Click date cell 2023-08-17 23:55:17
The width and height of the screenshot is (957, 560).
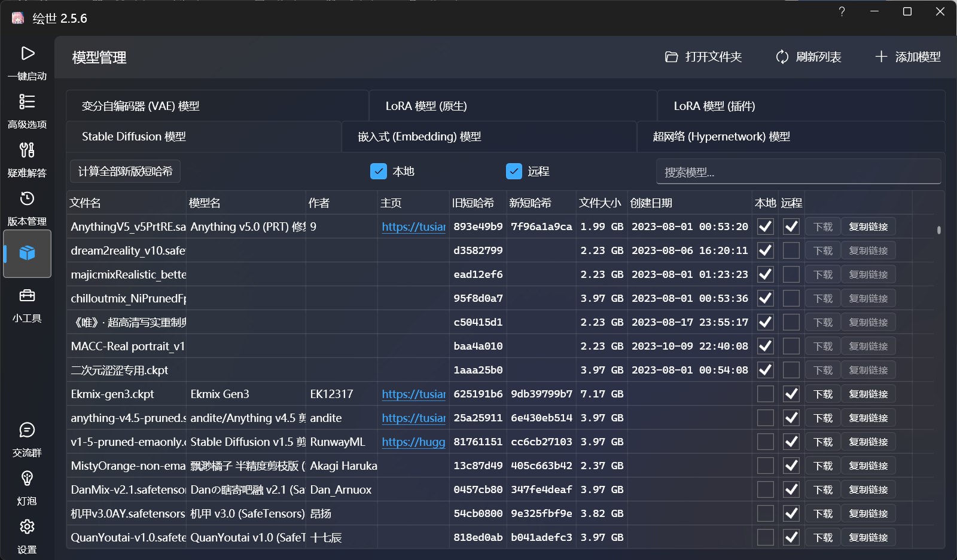[x=690, y=322]
